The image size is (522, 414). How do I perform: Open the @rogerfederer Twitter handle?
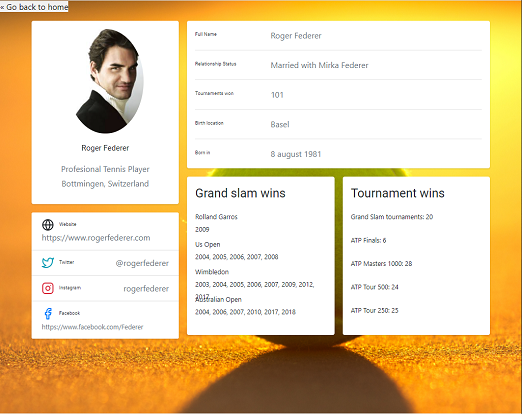(142, 263)
